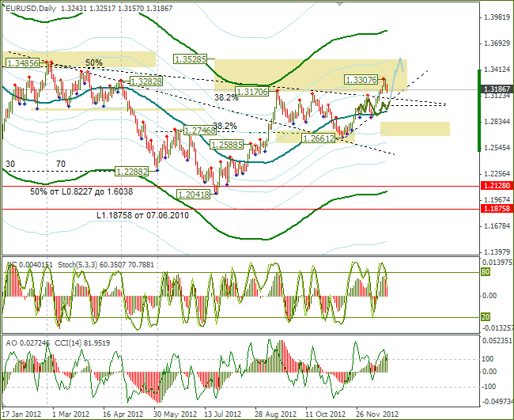Click the 1.25454 price axis value

tap(497, 148)
